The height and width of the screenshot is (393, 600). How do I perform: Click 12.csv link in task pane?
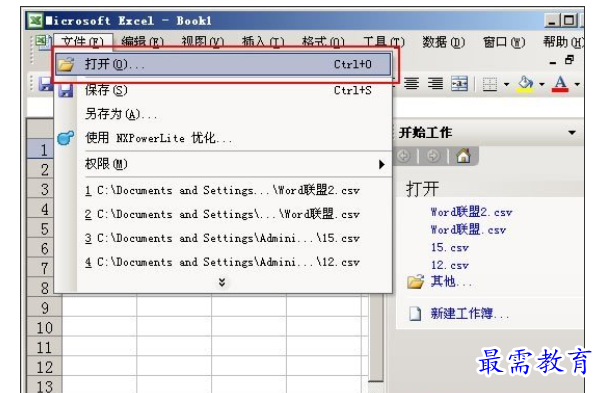click(450, 265)
